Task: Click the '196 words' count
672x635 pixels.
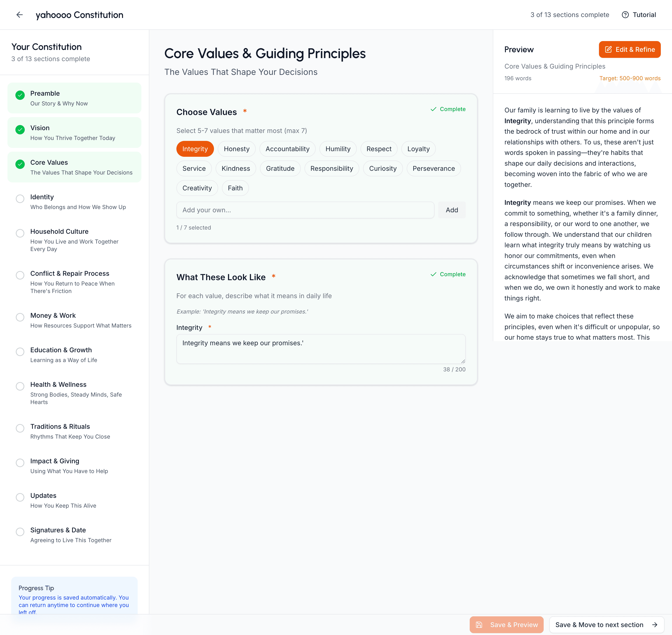Action: 518,78
